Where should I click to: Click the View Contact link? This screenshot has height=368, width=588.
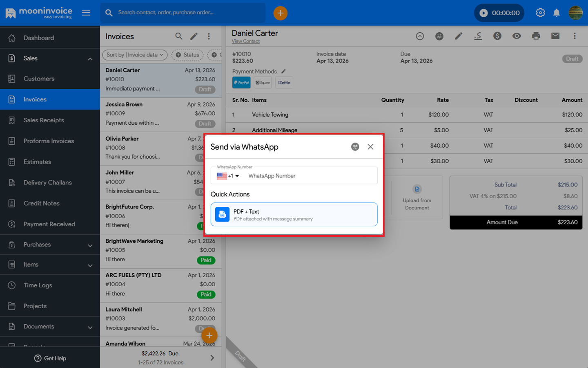[x=245, y=41]
